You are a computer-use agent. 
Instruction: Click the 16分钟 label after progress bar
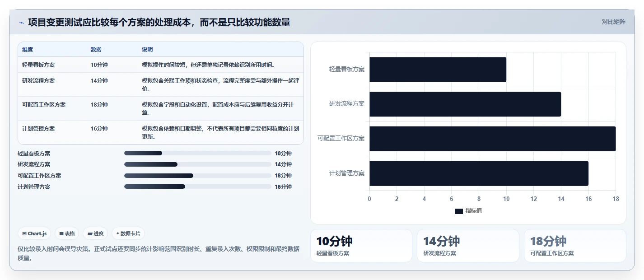tap(283, 187)
